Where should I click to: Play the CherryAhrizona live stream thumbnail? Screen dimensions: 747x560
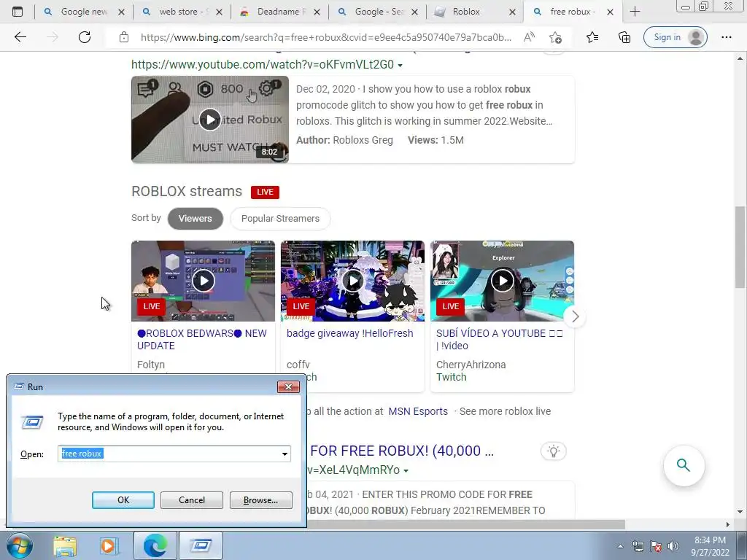(502, 281)
